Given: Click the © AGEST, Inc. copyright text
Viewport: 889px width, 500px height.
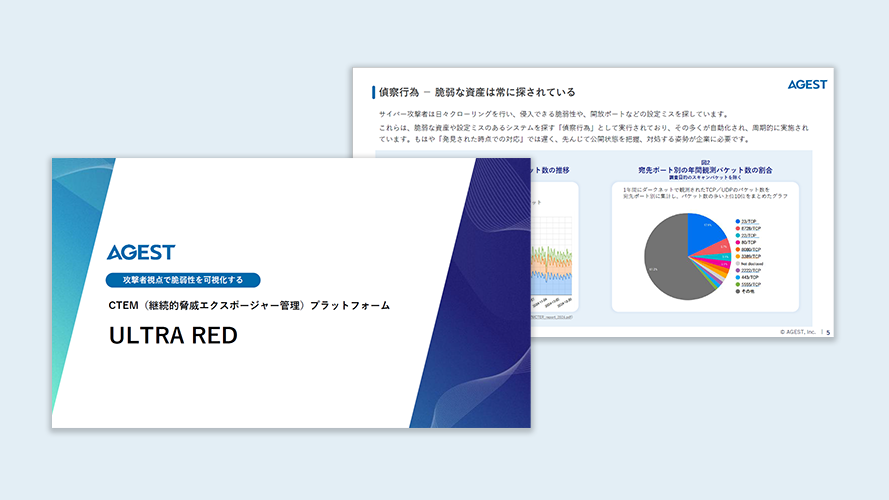Looking at the screenshot, I should point(798,332).
